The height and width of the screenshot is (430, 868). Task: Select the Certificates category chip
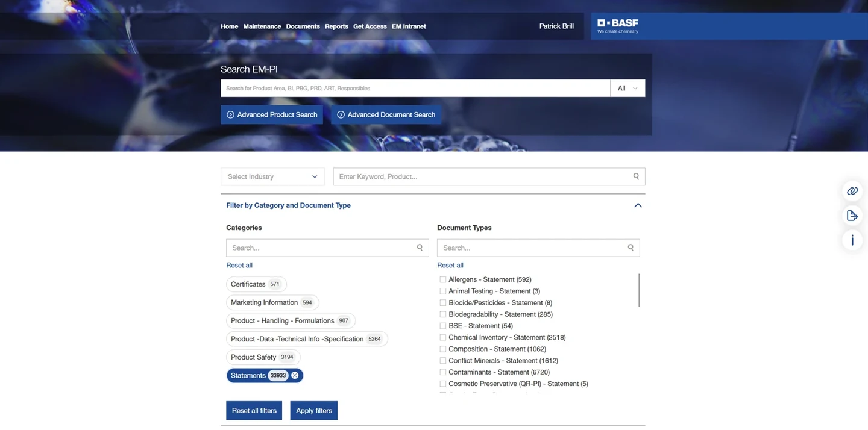click(256, 284)
